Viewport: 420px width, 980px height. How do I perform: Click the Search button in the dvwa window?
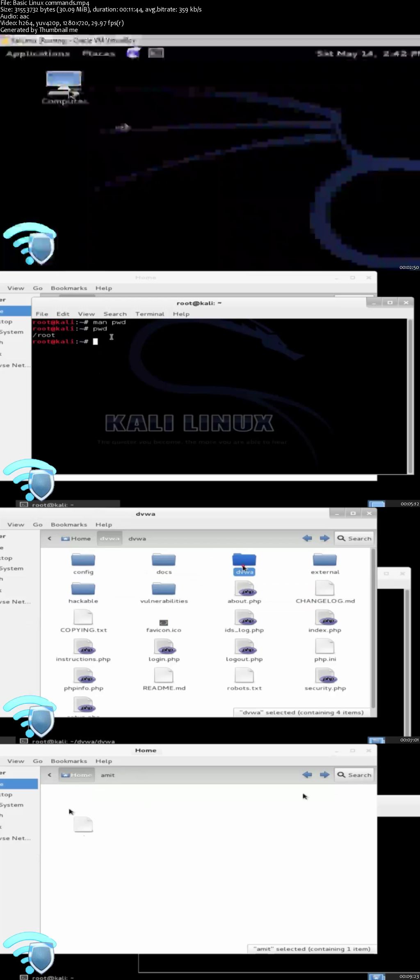[x=354, y=538]
